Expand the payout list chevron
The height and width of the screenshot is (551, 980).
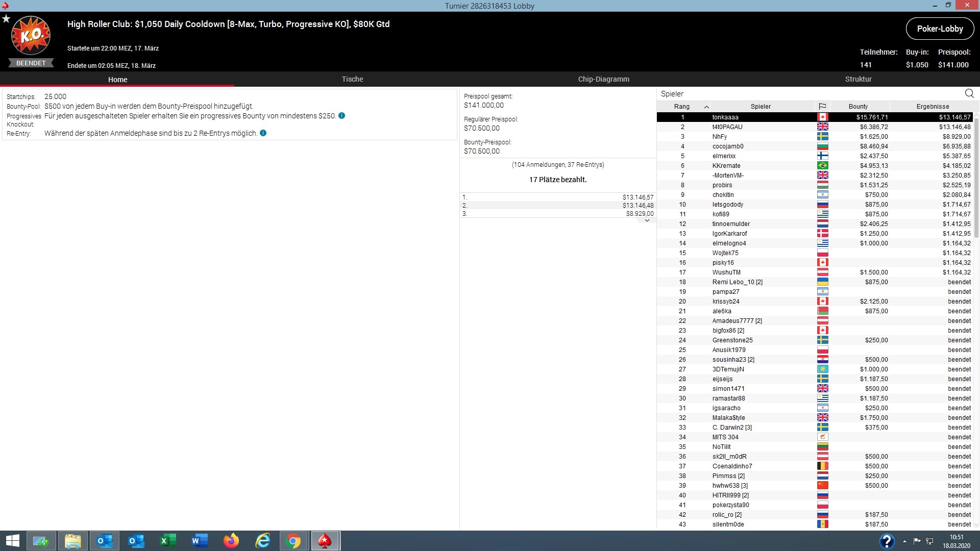[647, 220]
